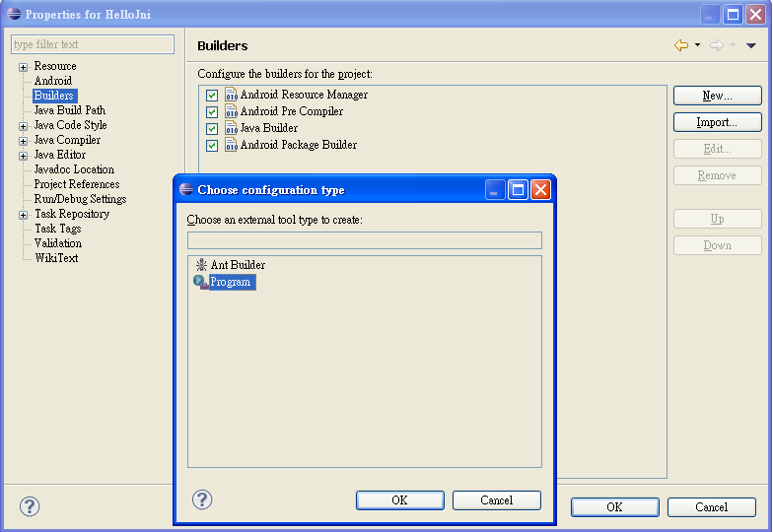This screenshot has height=532, width=773.
Task: Select the Ant Builder ant icon
Action: coord(201,265)
